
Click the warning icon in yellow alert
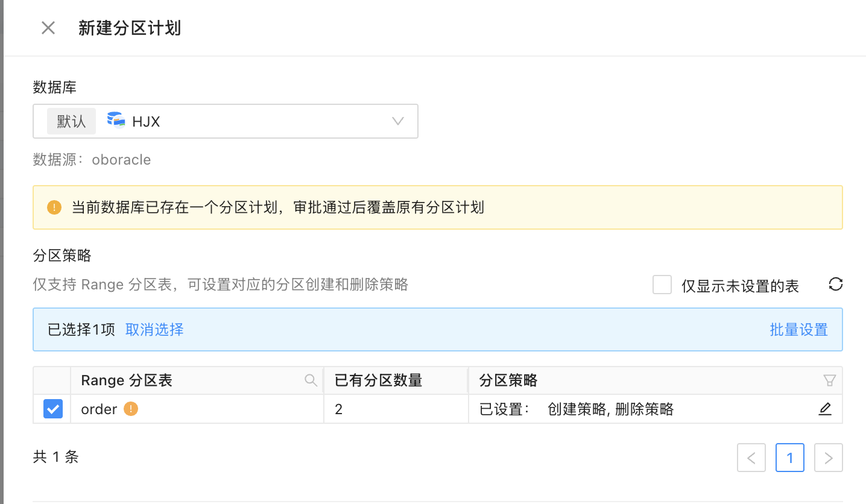tap(54, 208)
